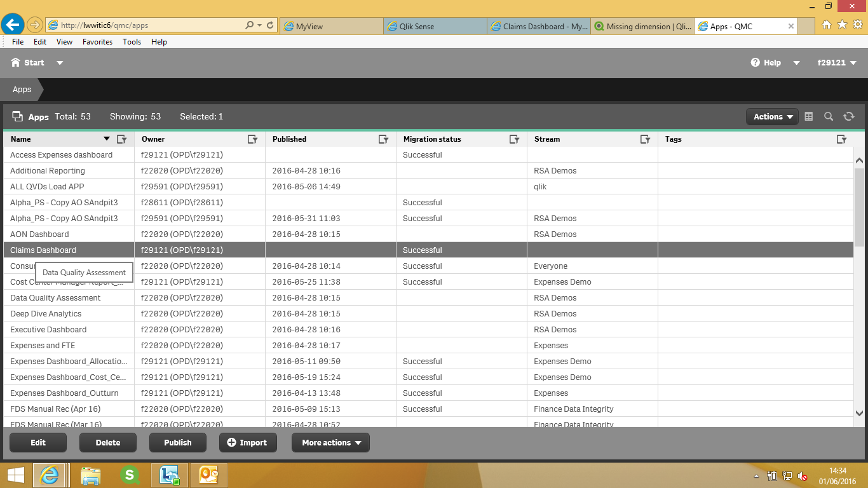Expand the Help dropdown arrow

pos(796,63)
